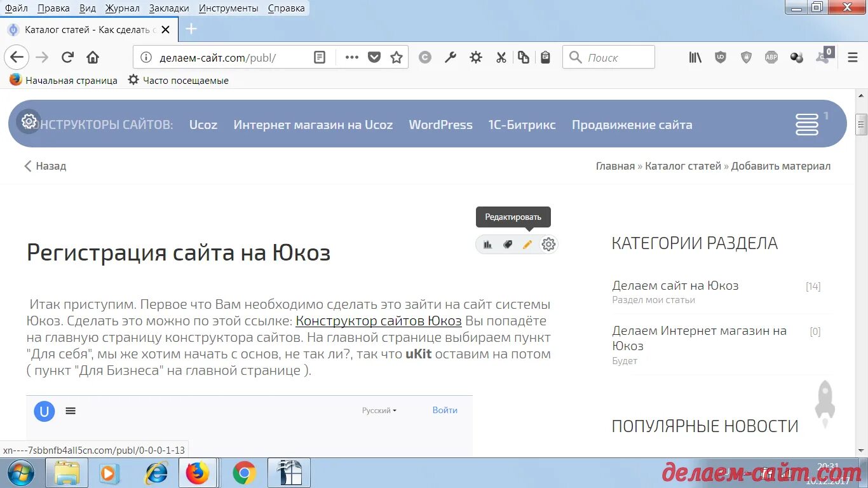Open Интернет магазин на Ucoz link

313,125
